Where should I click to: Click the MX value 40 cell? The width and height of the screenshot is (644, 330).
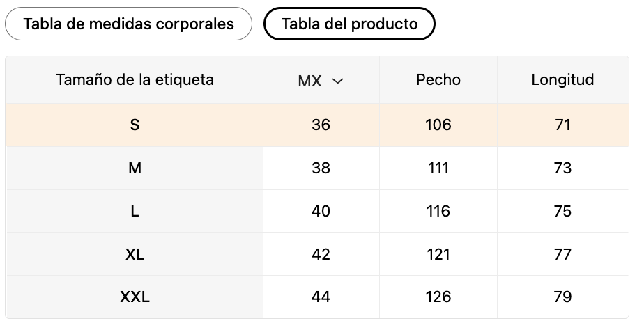tap(321, 212)
